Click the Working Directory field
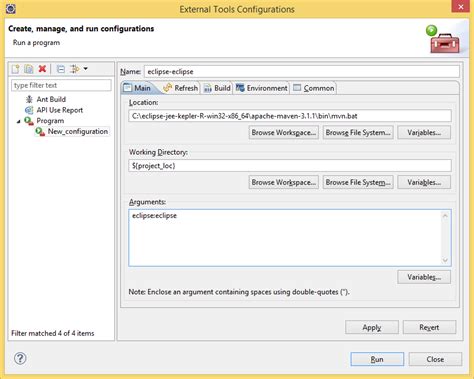This screenshot has height=379, width=474. tap(290, 166)
